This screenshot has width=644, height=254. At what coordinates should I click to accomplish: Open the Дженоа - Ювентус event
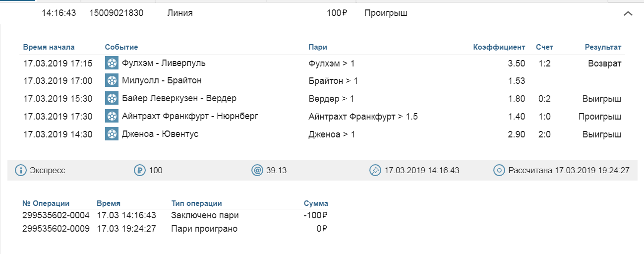pyautogui.click(x=160, y=134)
